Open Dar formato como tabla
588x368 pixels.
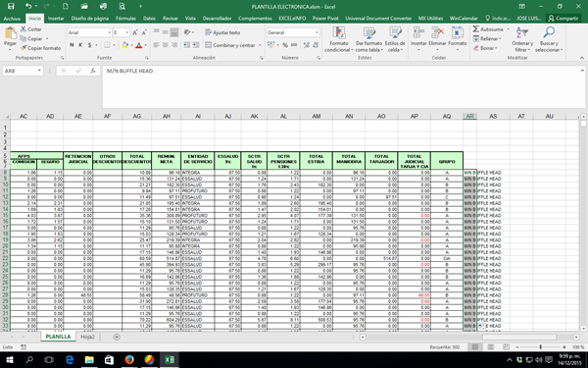369,39
